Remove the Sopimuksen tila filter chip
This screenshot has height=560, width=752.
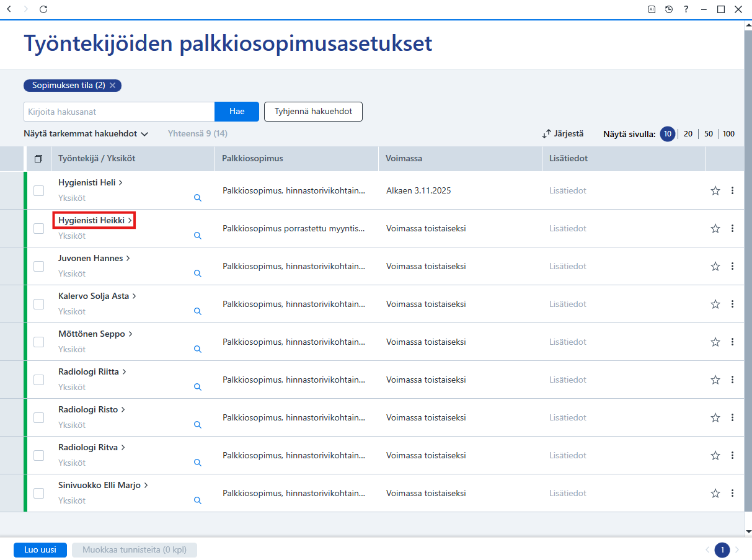tap(112, 86)
